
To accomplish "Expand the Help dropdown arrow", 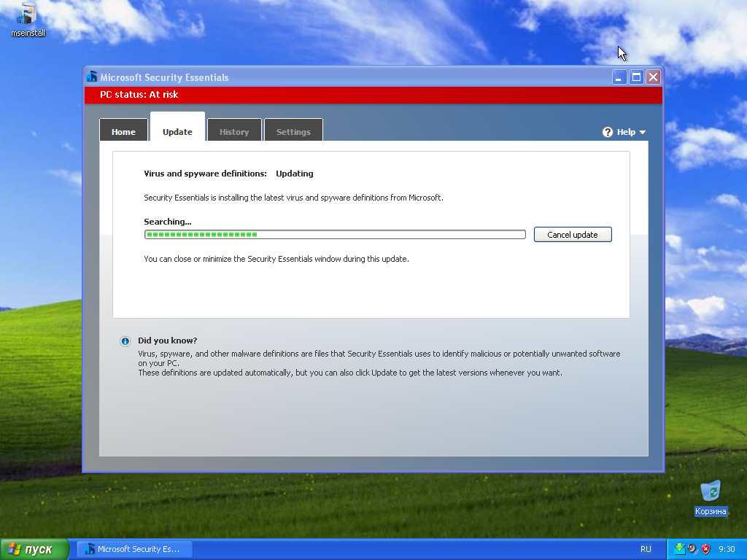I will [642, 133].
